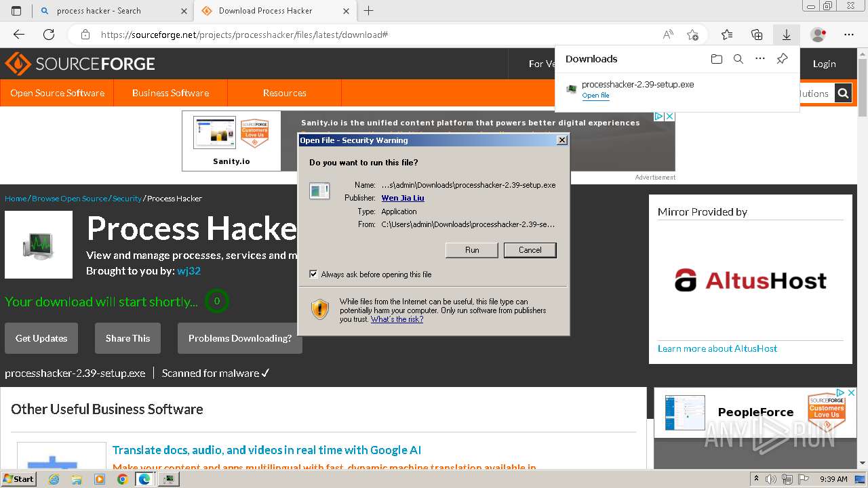Click the Edge icon in taskbar
Viewport: 868px width, 488px height.
(x=144, y=479)
